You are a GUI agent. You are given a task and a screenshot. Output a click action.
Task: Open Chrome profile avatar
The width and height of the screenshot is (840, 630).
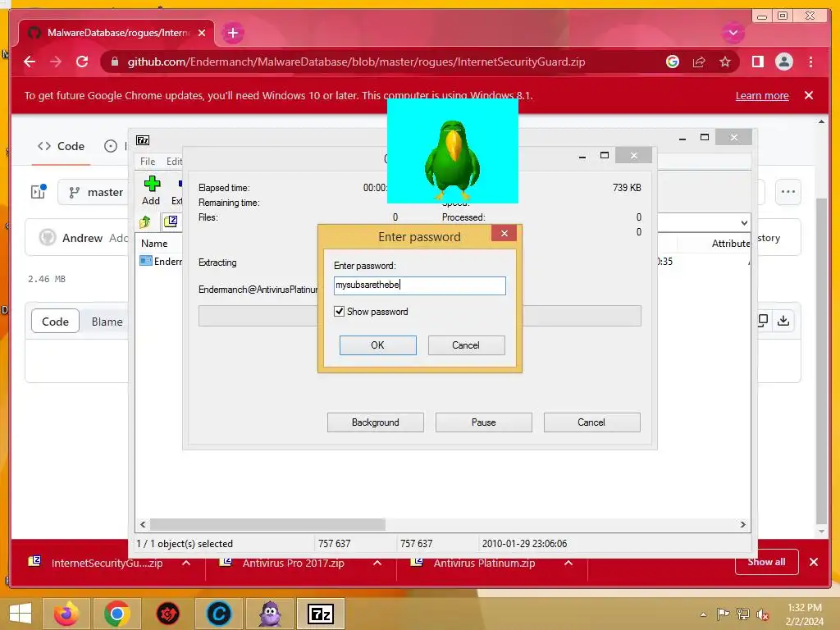tap(783, 62)
